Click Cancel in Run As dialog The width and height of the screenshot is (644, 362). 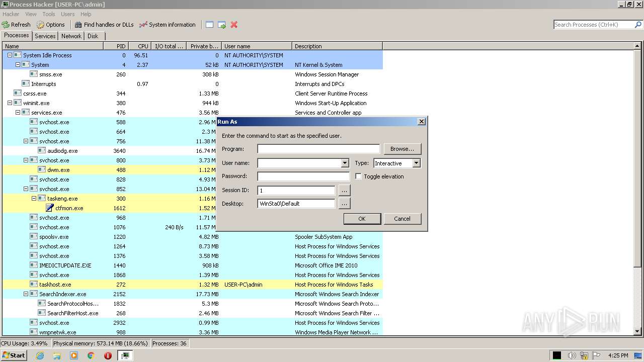tap(403, 219)
